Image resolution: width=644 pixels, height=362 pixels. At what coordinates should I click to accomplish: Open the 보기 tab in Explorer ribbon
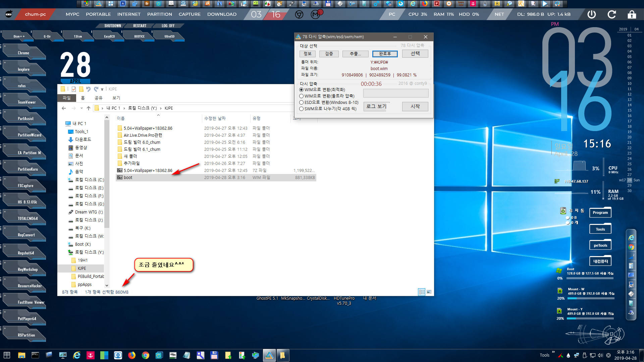(x=116, y=98)
